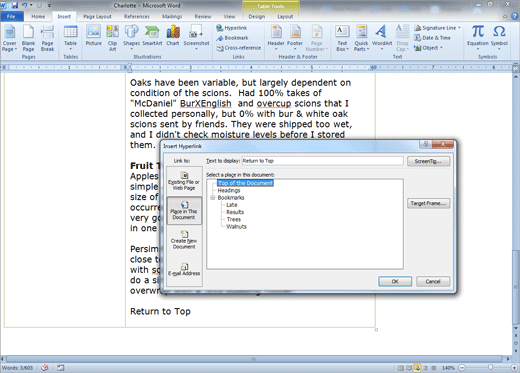Insert a Page Break

pyautogui.click(x=47, y=39)
